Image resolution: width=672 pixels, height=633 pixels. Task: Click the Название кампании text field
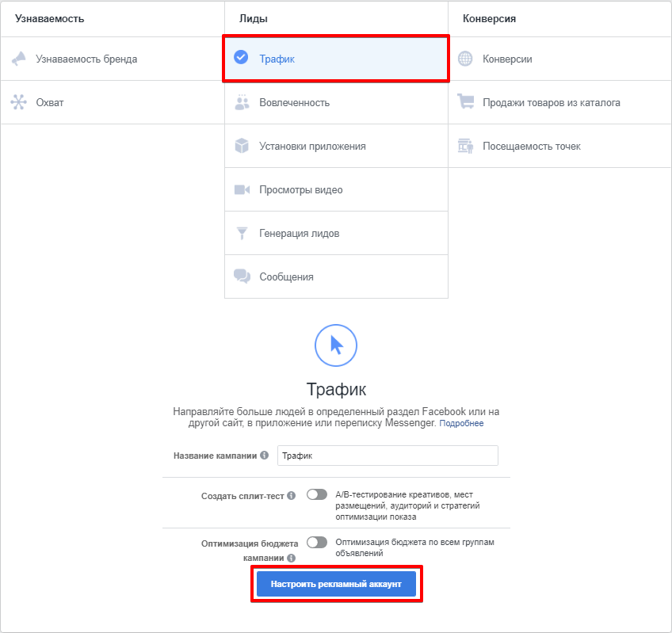pyautogui.click(x=388, y=456)
